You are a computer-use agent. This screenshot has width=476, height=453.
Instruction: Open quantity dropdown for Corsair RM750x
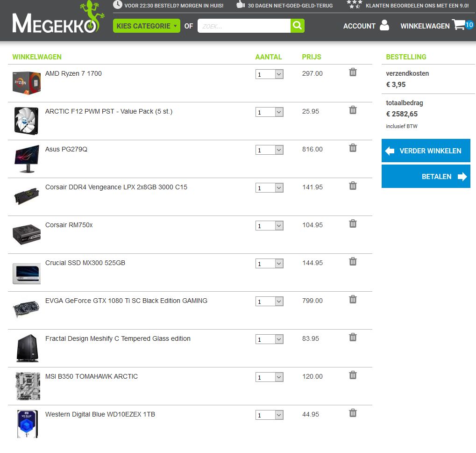pos(269,226)
